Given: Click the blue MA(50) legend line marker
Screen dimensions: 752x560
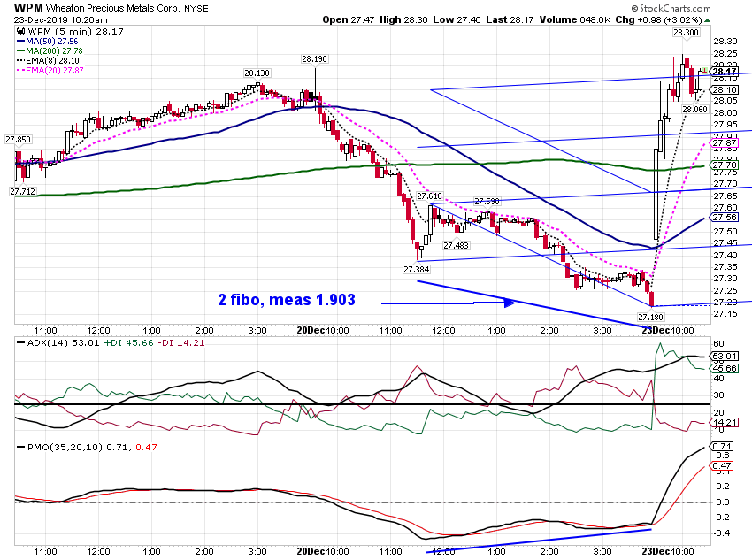Looking at the screenshot, I should pyautogui.click(x=20, y=42).
